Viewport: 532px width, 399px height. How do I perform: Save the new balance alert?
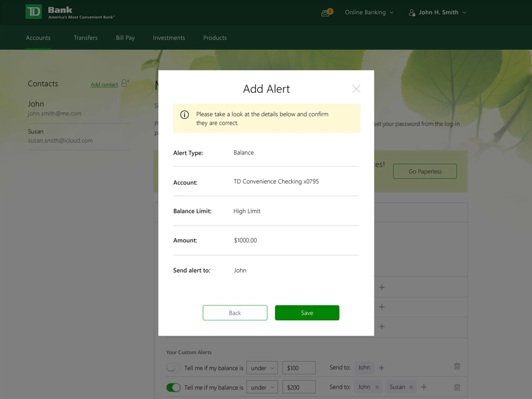307,313
